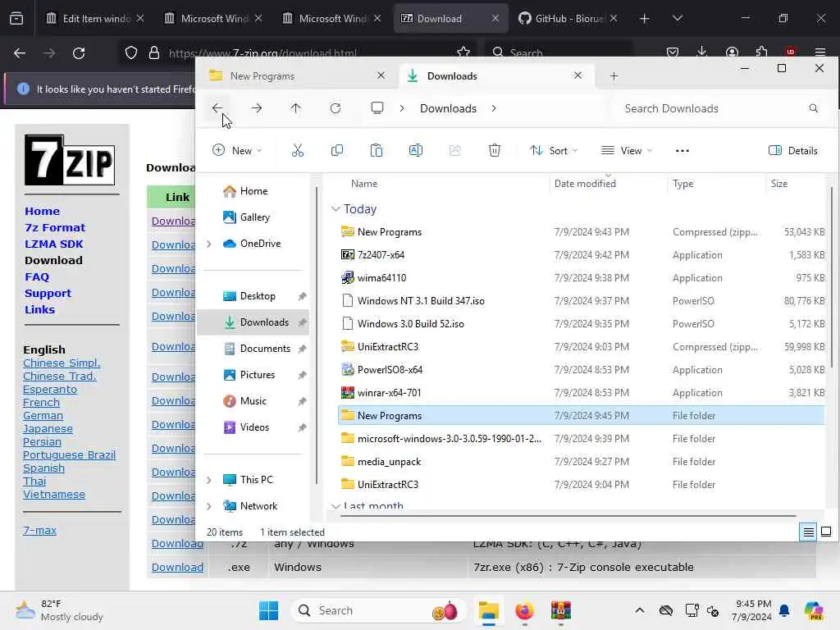
Task: Open Gallery in navigation pane
Action: 254,217
